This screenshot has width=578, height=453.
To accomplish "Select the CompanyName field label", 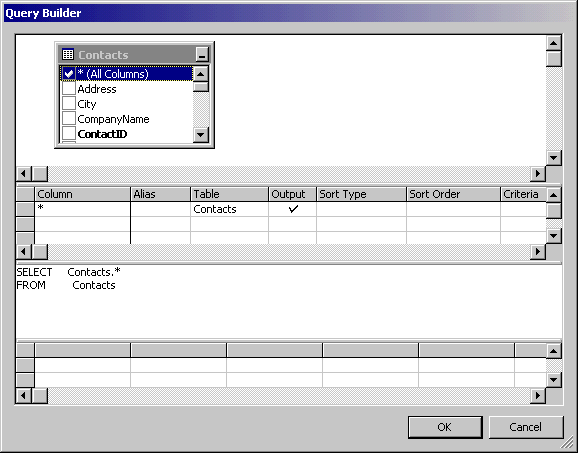I will pyautogui.click(x=113, y=119).
